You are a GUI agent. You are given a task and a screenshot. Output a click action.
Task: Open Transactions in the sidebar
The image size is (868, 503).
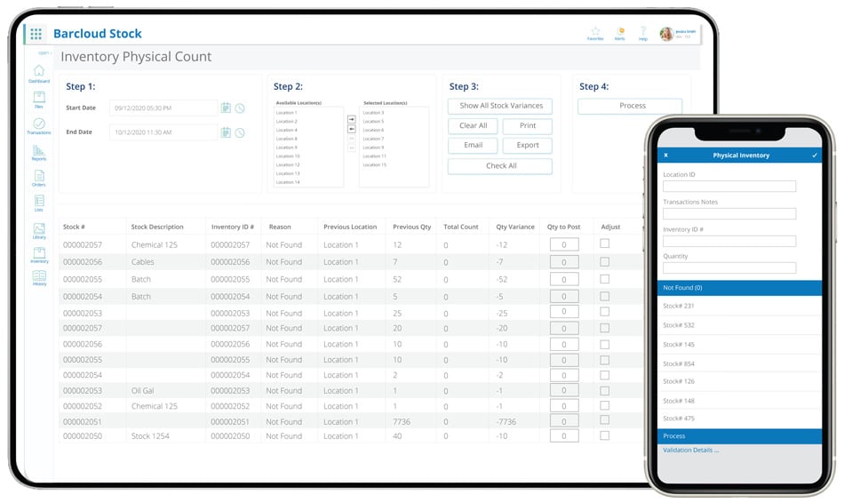coord(39,126)
